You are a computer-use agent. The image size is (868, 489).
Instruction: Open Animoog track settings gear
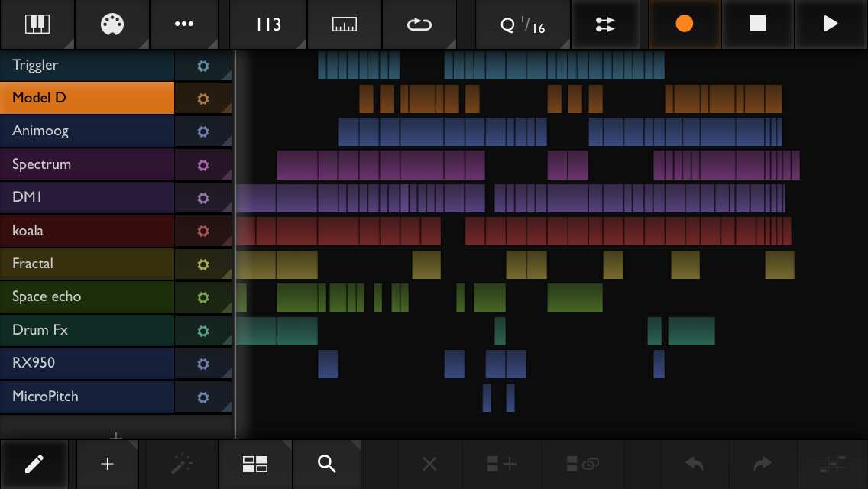pyautogui.click(x=203, y=132)
